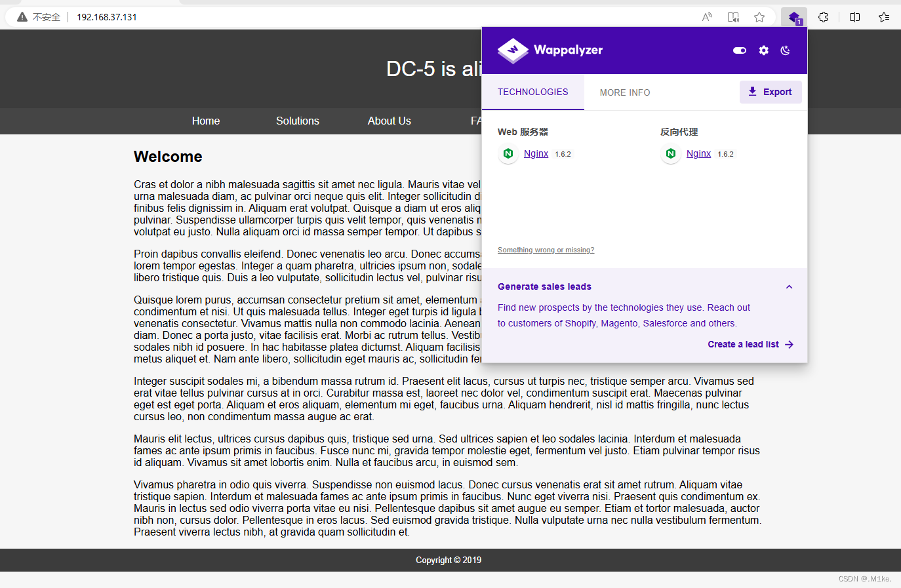Open Nginx link under Web 服务器
Screen dimensions: 901x588
coord(536,153)
